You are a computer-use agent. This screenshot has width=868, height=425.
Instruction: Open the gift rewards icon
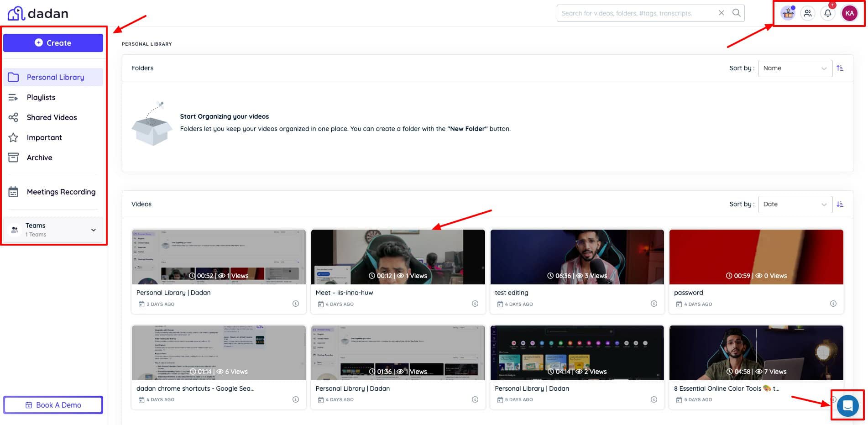[788, 13]
